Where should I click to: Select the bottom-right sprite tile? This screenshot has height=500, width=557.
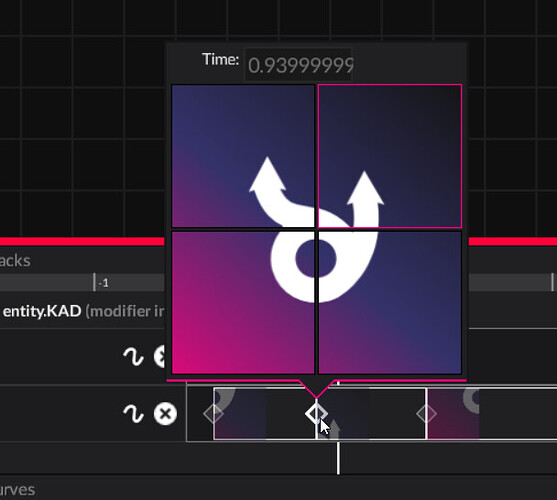point(390,302)
